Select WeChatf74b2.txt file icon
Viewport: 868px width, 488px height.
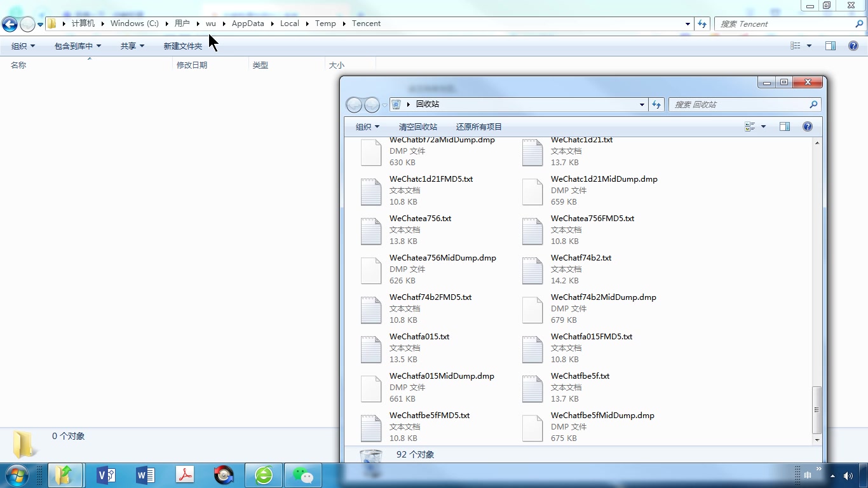point(532,271)
